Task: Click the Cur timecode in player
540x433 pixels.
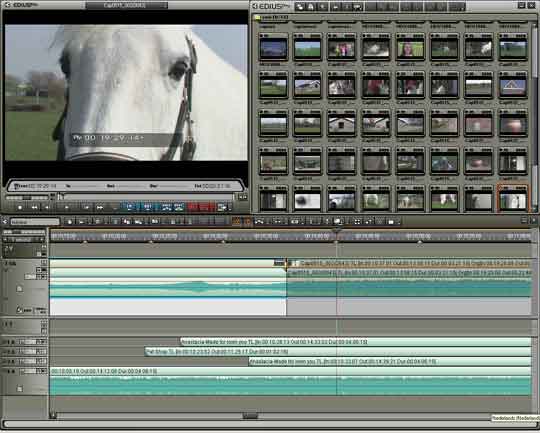Action: (35, 186)
